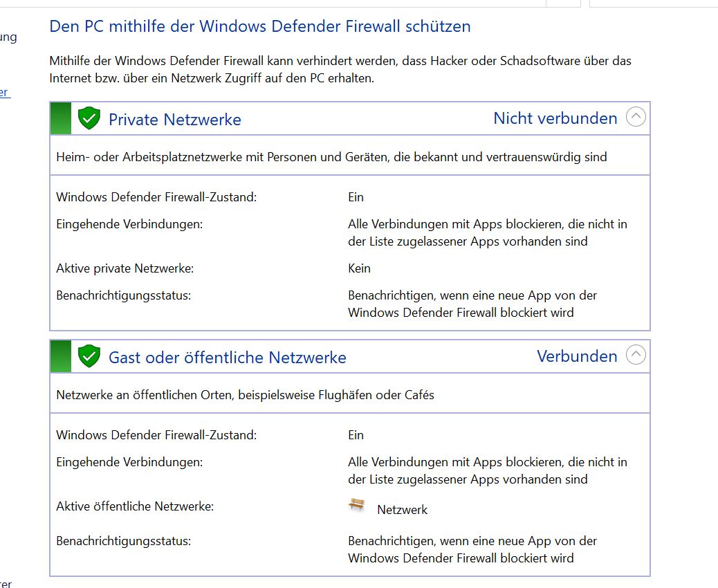
Task: Click the Ein firewall state under Private Netzwerke
Action: pos(356,197)
